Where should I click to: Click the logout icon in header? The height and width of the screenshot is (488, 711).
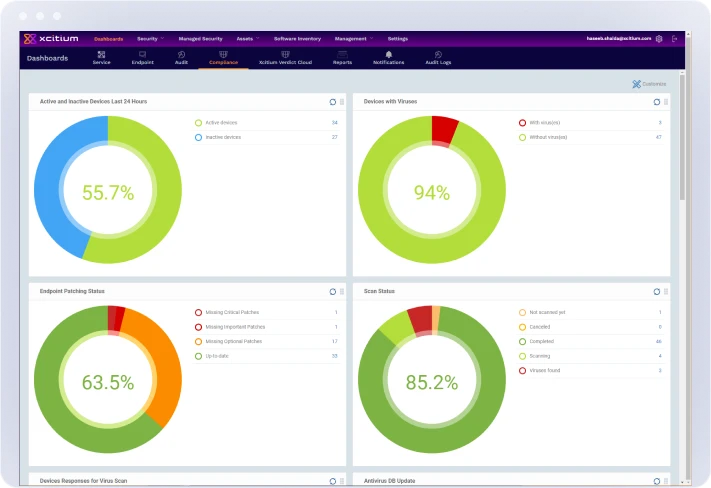[675, 38]
